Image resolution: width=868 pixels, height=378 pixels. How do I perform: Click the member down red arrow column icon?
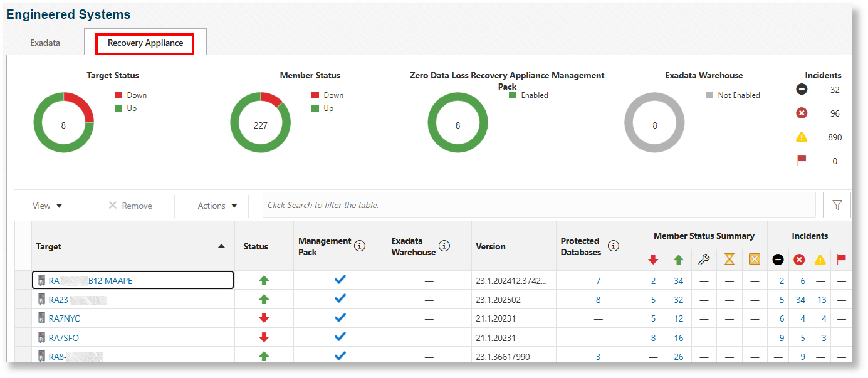(653, 260)
